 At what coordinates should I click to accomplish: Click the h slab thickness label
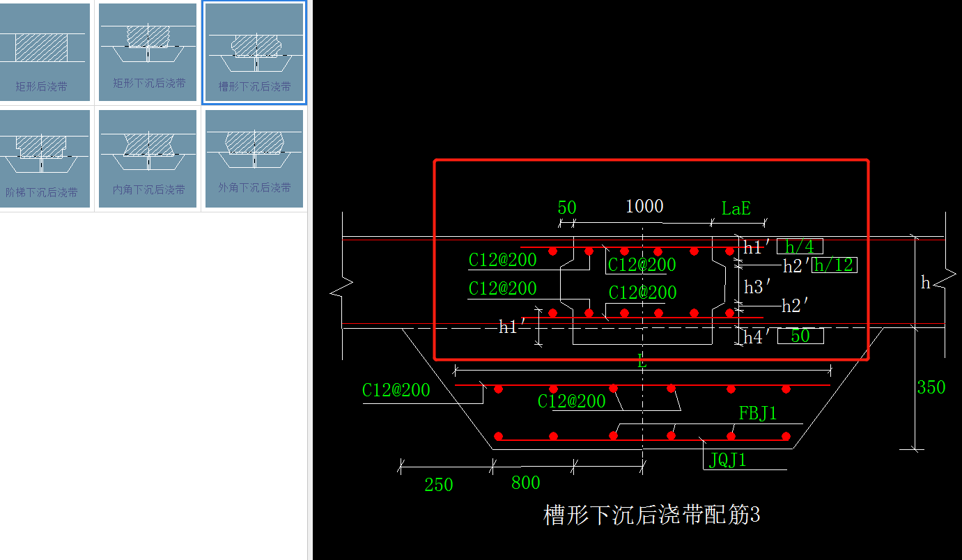click(926, 282)
